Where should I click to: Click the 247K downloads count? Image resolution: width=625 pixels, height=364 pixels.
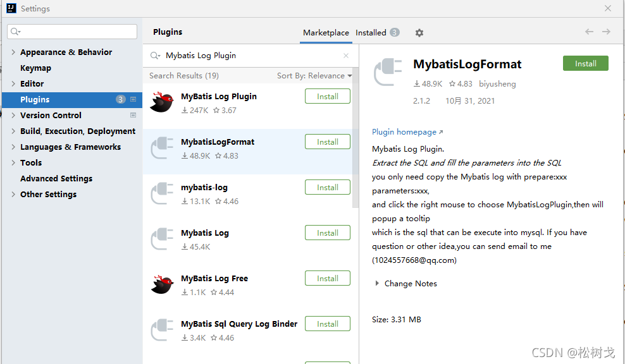coord(195,111)
